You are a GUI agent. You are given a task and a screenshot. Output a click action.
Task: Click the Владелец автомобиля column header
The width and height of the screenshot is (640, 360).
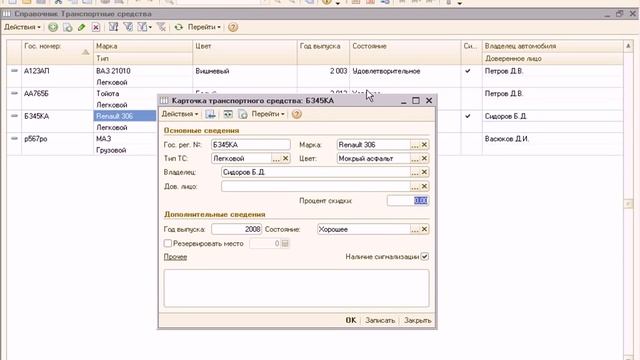(553, 46)
